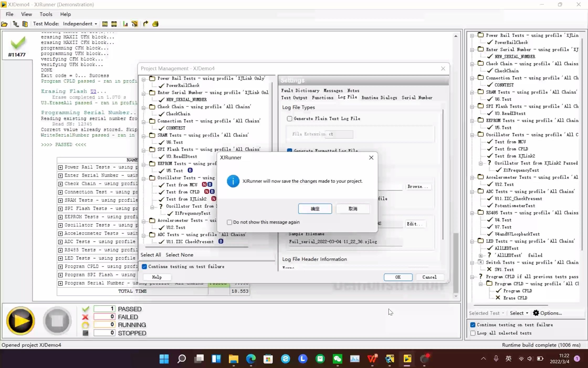Collapse Oscillator Tests folder in Project Management tree
This screenshot has height=368, width=588.
(x=144, y=179)
